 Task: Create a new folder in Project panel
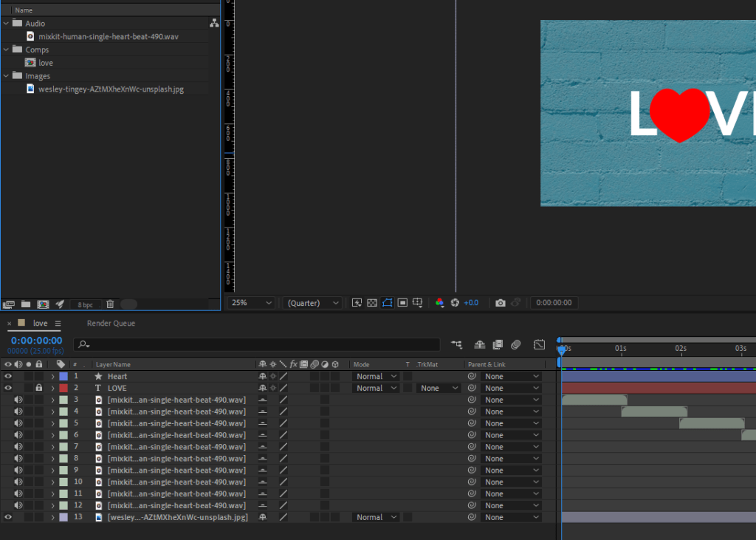click(26, 304)
